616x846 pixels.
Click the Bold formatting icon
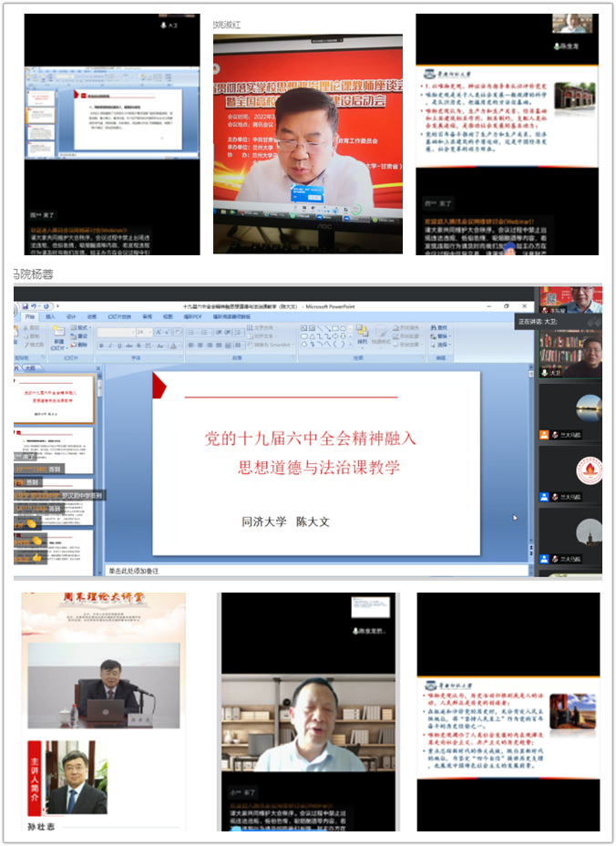[x=101, y=345]
